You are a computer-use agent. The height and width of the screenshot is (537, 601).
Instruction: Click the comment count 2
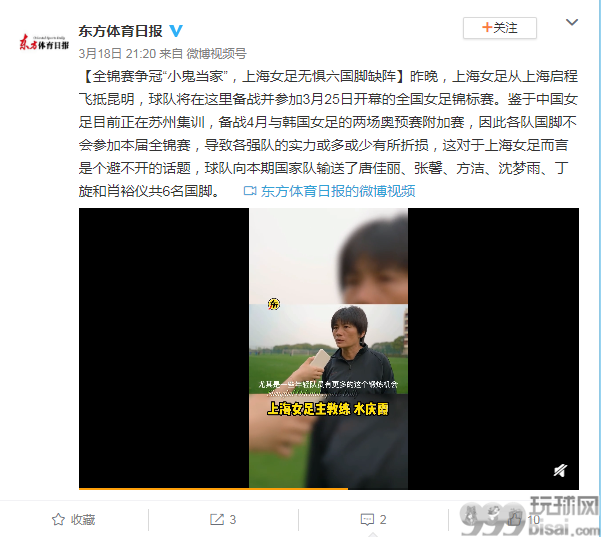(x=383, y=520)
